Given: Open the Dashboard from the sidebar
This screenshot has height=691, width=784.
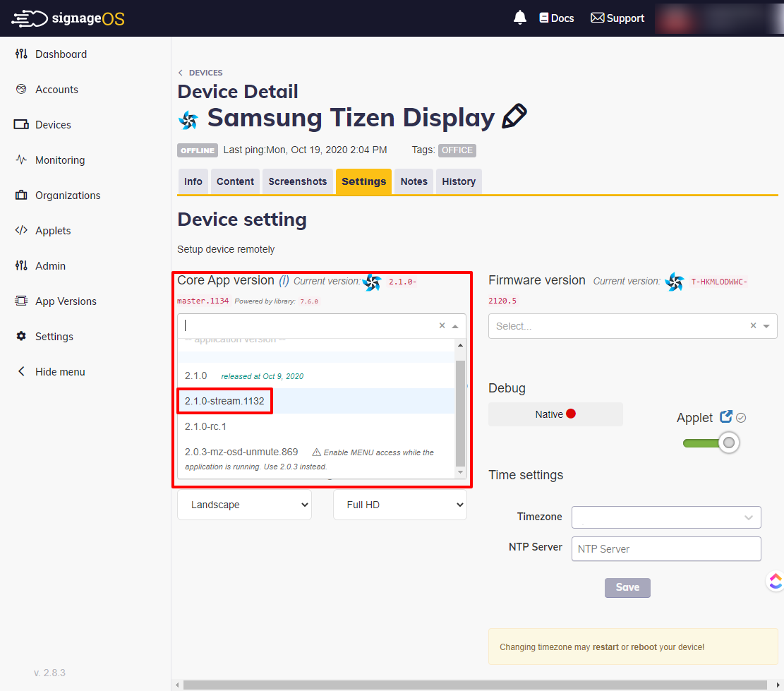Looking at the screenshot, I should [61, 54].
